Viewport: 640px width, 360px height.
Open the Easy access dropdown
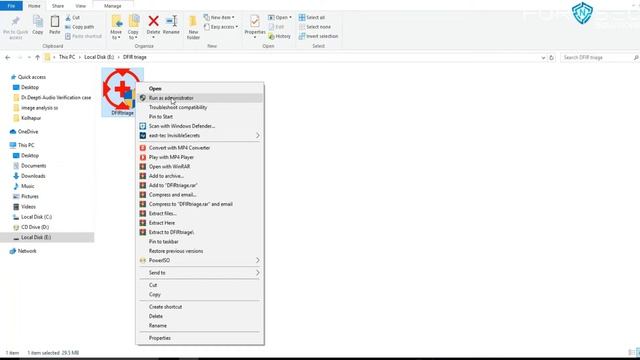[x=221, y=27]
